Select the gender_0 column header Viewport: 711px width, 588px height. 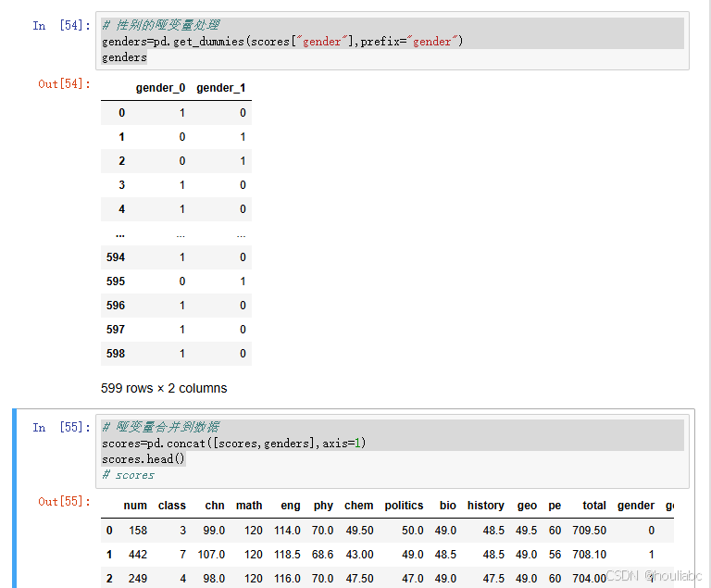tap(160, 88)
